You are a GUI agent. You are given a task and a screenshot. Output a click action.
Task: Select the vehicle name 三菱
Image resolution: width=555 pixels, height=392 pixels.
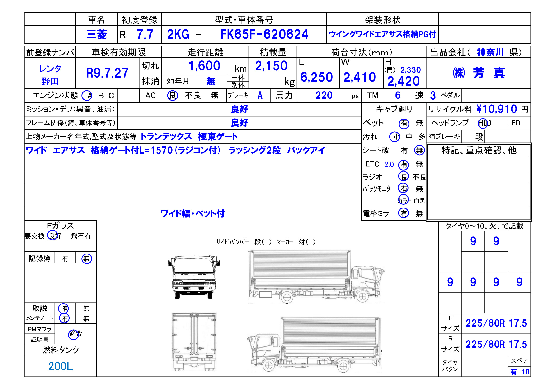click(96, 34)
